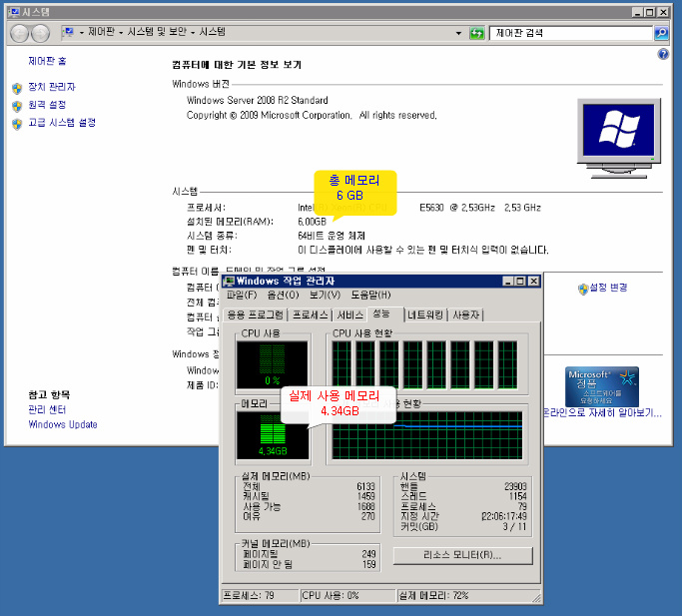Open the address bar history dropdown arrow
Screen dimensions: 682x616
click(x=458, y=33)
